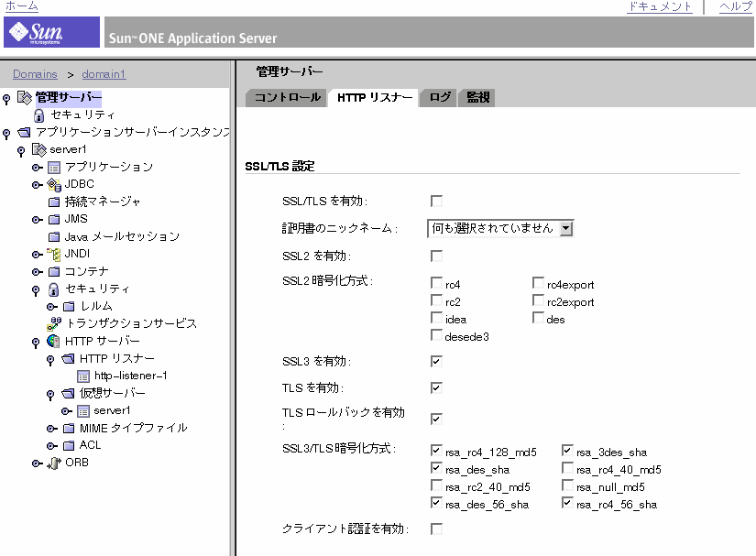Check the rc2export SSL2 cipher

coord(538,300)
